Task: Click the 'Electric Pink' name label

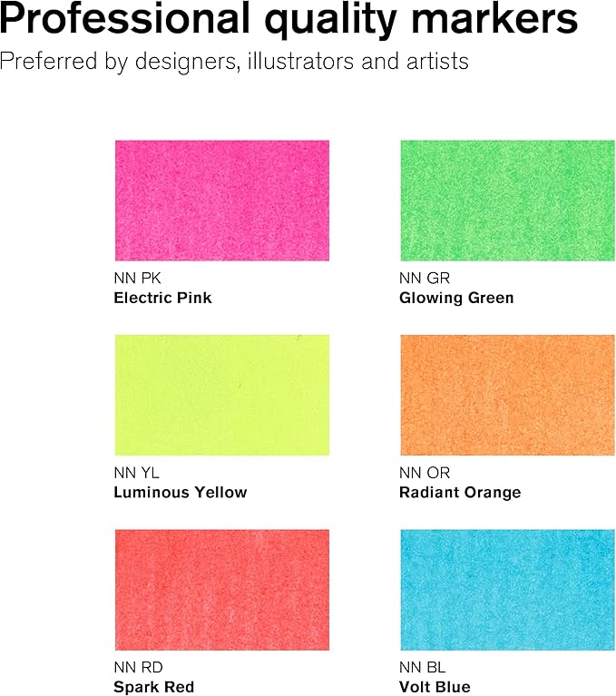Action: pos(162,298)
